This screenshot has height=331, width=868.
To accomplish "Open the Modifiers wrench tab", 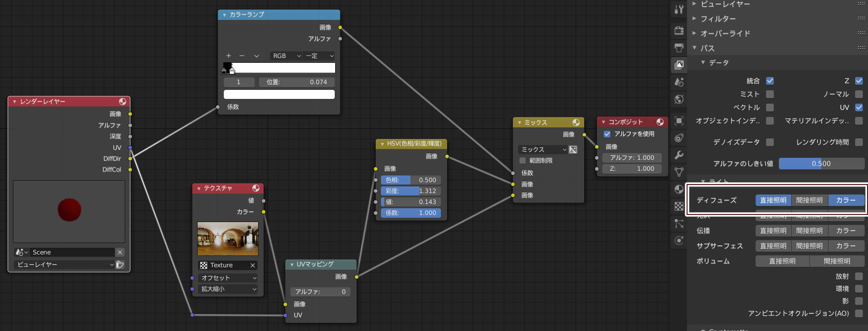I will [679, 155].
